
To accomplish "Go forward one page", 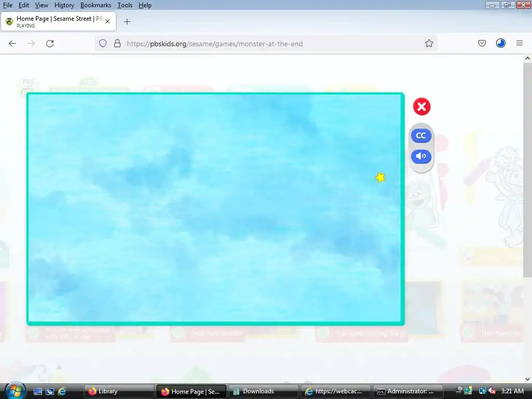I will [31, 44].
